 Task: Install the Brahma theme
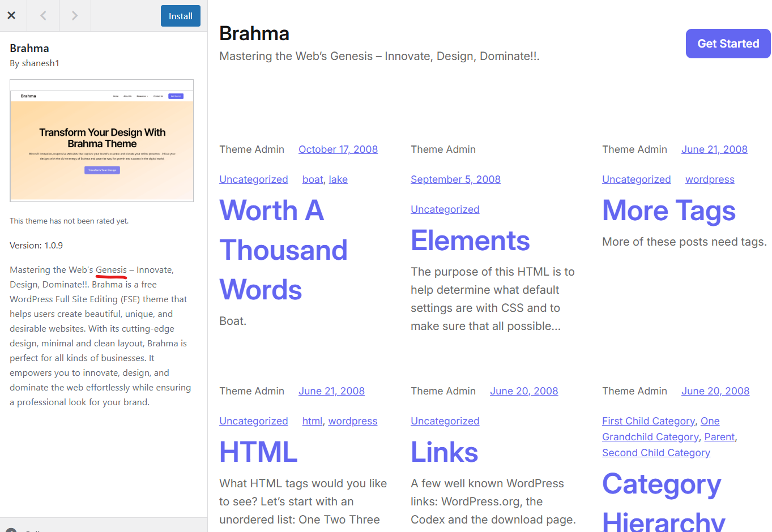(x=180, y=16)
